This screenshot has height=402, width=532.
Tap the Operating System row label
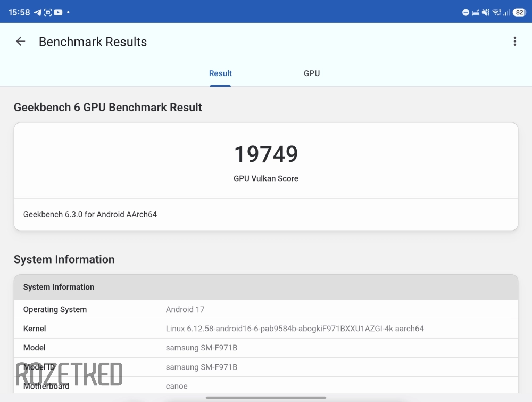pos(55,310)
